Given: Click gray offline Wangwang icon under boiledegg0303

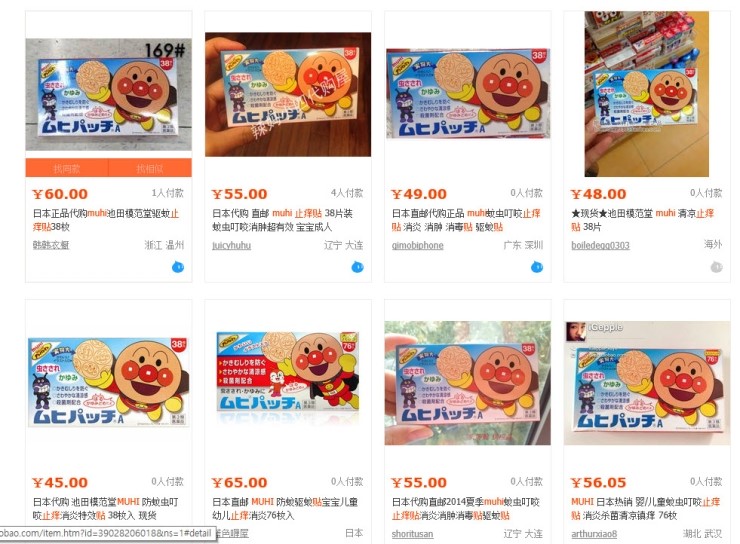Looking at the screenshot, I should 716,267.
